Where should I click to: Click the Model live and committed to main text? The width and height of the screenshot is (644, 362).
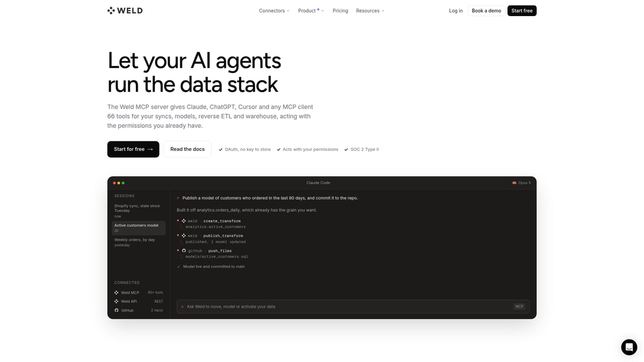pyautogui.click(x=214, y=266)
